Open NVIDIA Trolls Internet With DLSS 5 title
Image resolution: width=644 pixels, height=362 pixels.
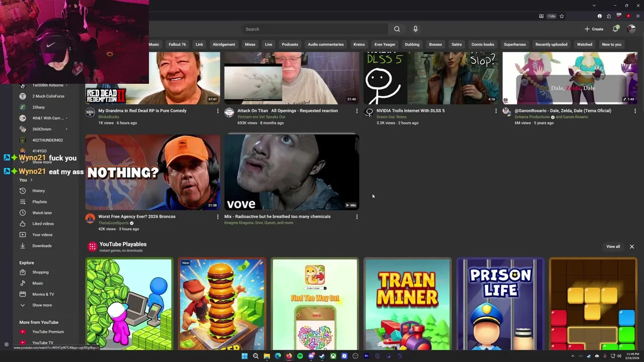click(411, 111)
